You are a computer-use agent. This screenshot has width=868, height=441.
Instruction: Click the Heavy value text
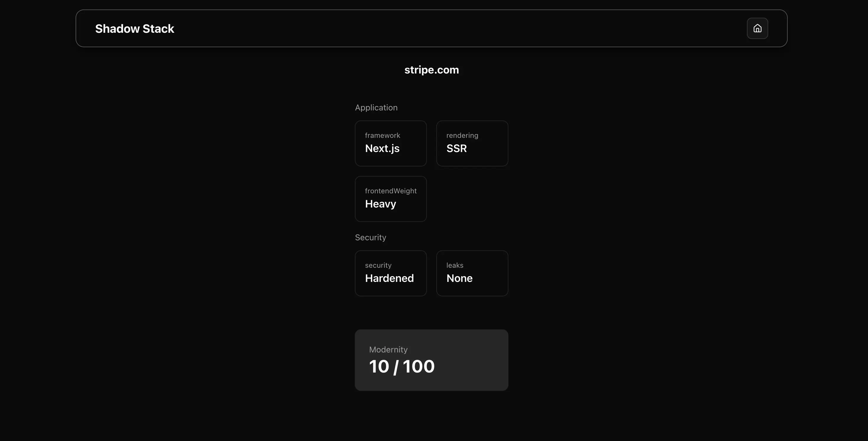click(x=381, y=203)
